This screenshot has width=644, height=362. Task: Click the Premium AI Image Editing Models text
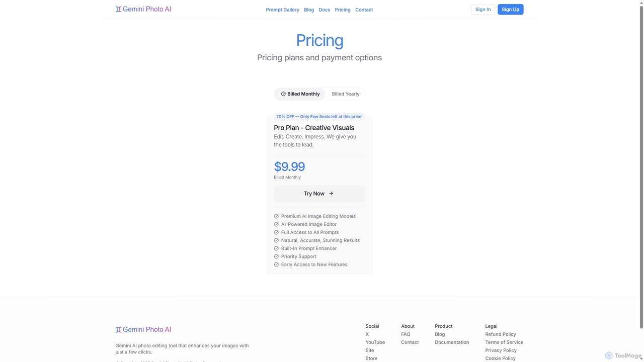coord(318,216)
